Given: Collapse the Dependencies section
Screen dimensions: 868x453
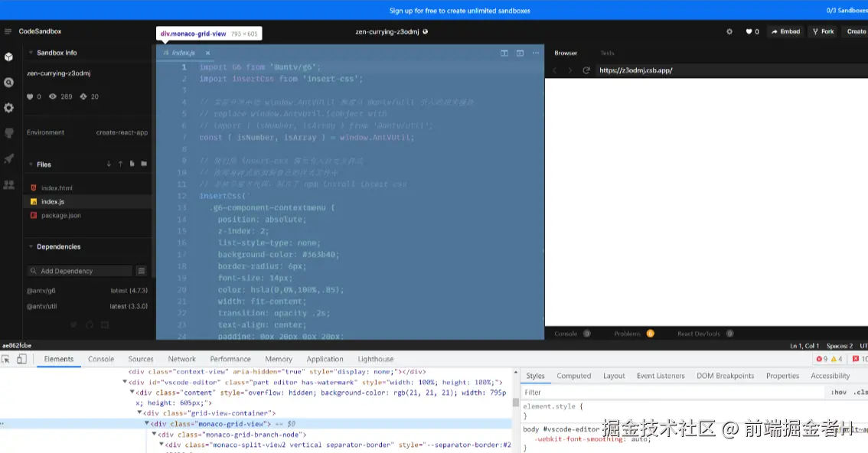Looking at the screenshot, I should point(31,246).
